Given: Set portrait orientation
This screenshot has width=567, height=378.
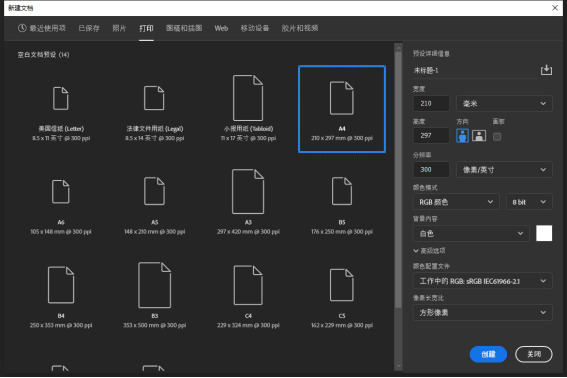Looking at the screenshot, I should [x=462, y=136].
